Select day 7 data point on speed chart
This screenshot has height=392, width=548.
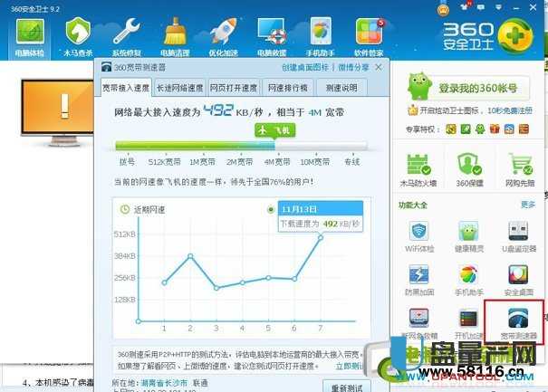320,237
